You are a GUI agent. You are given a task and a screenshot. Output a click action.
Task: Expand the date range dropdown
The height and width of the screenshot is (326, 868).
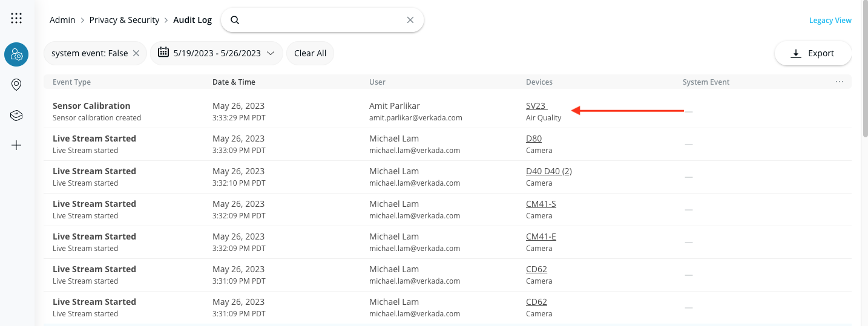(x=271, y=53)
